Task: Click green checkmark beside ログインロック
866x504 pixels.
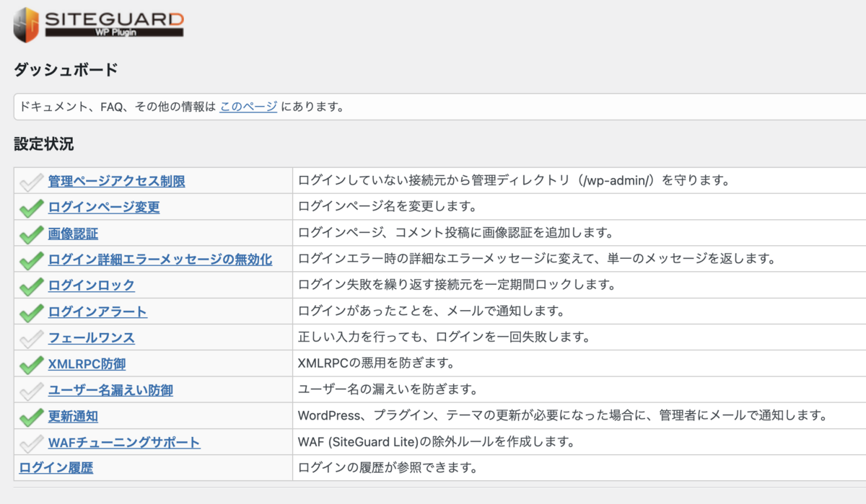Action: click(31, 286)
